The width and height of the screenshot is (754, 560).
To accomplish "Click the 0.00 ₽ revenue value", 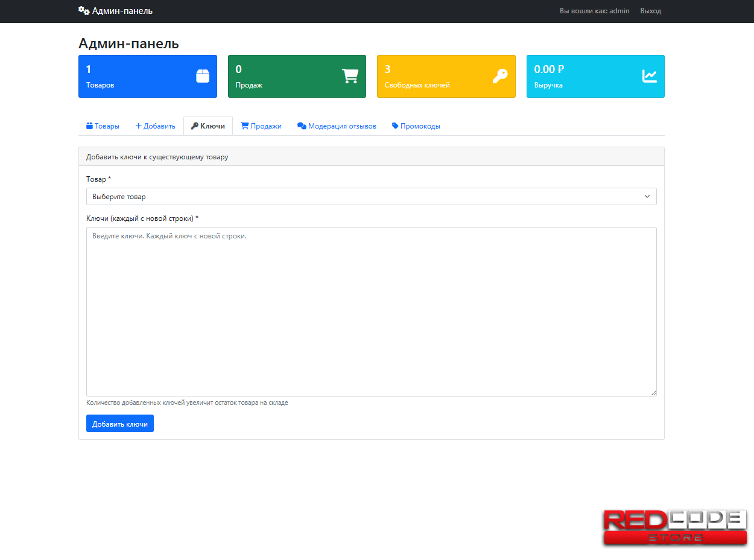I will pyautogui.click(x=549, y=69).
